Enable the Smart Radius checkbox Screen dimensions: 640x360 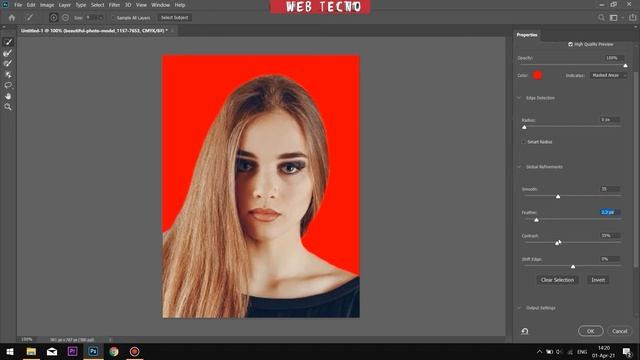pos(524,142)
